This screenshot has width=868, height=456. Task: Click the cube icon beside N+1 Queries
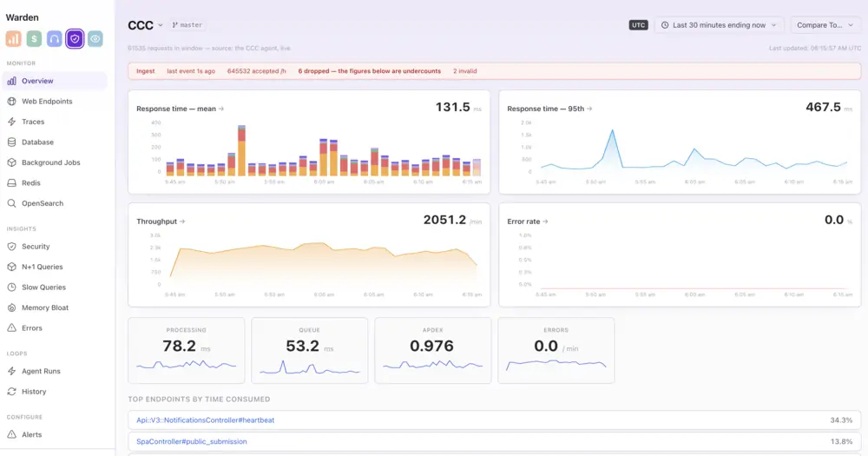pyautogui.click(x=11, y=267)
